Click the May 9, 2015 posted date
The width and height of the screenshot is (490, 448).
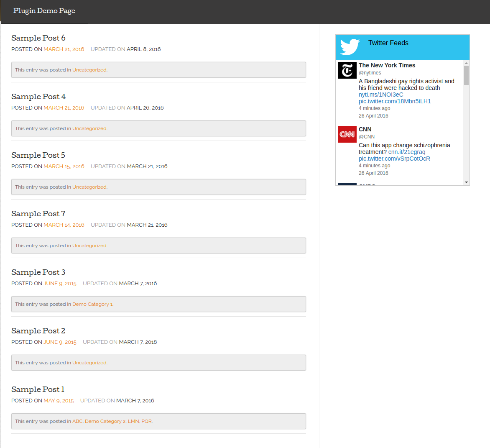59,401
